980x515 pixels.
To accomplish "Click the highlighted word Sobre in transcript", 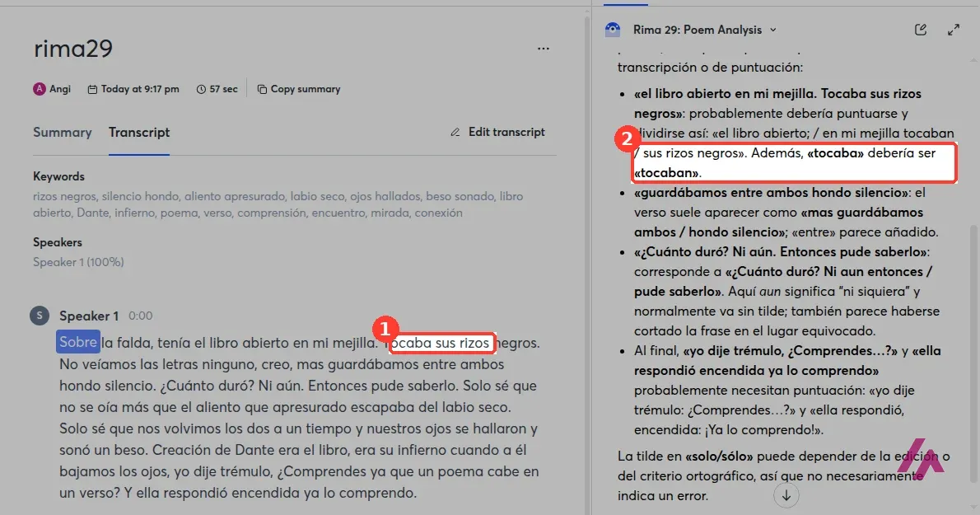I will pos(78,342).
